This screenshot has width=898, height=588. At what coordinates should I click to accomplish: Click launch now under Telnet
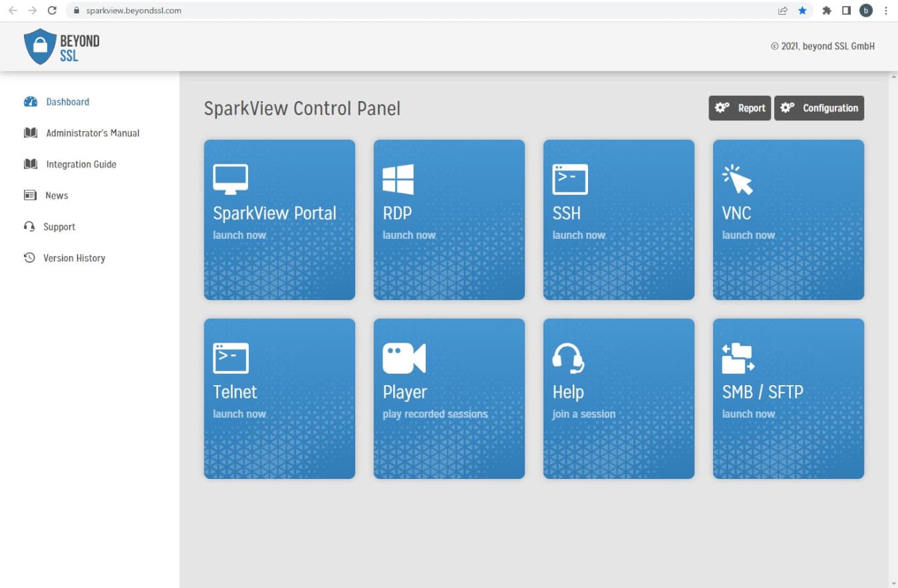[239, 414]
